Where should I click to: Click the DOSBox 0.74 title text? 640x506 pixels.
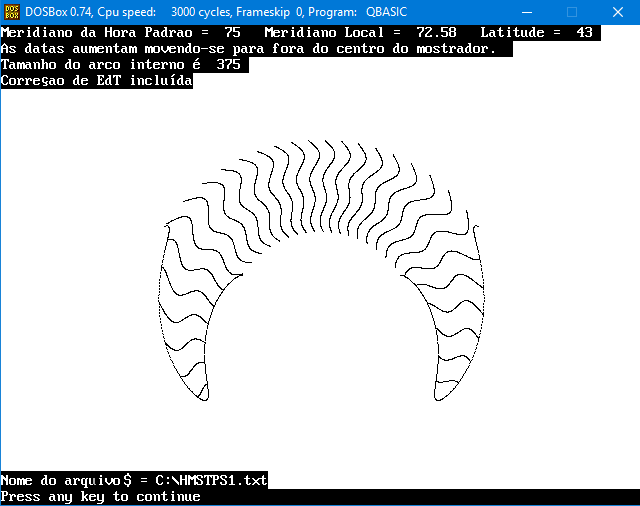216,12
